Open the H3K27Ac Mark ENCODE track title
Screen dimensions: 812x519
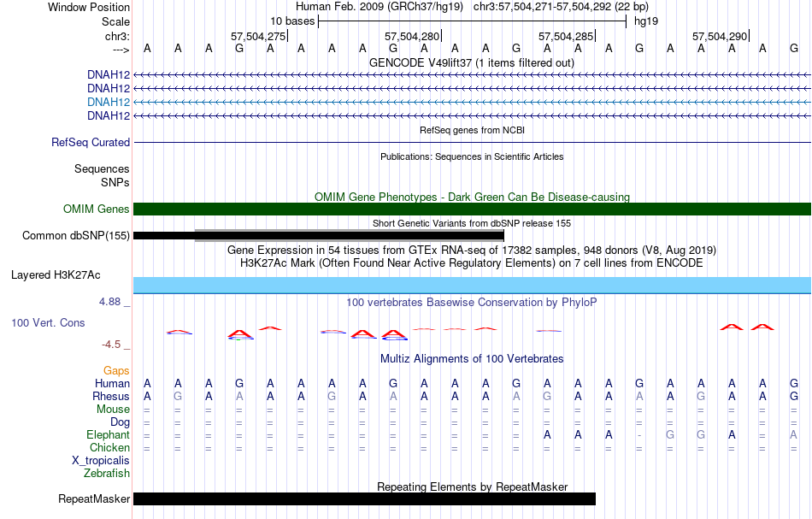472,263
